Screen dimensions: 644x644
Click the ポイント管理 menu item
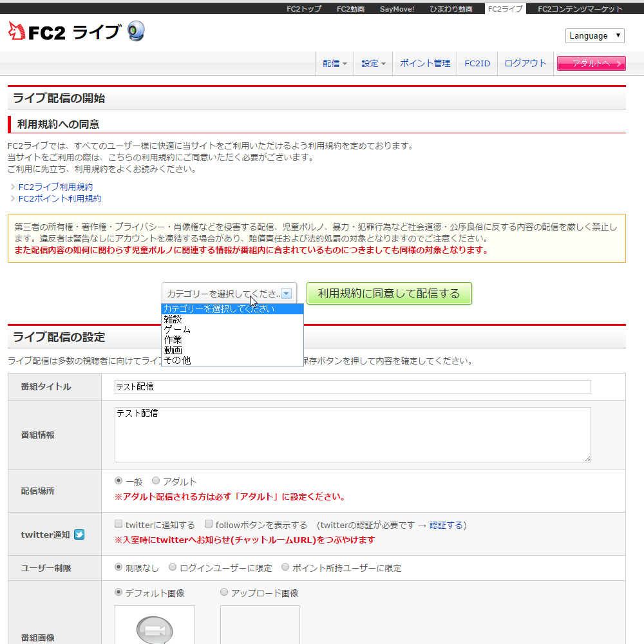[x=424, y=63]
